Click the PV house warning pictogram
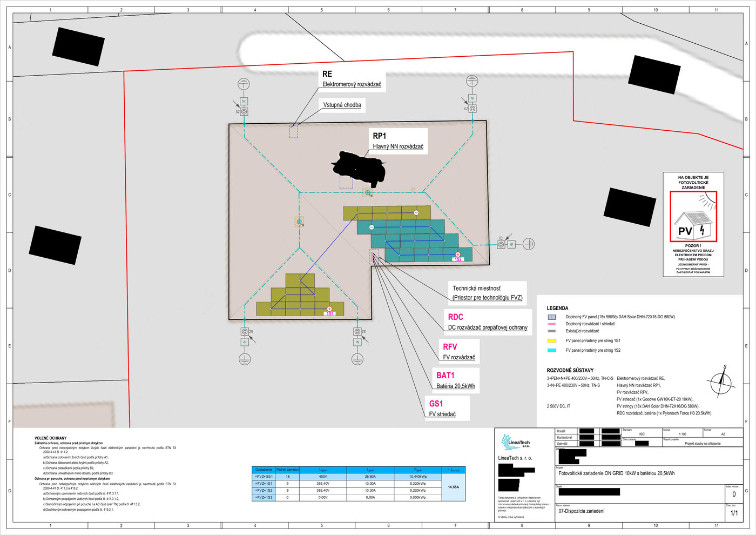Viewport: 756px width, 535px height. coord(693,217)
